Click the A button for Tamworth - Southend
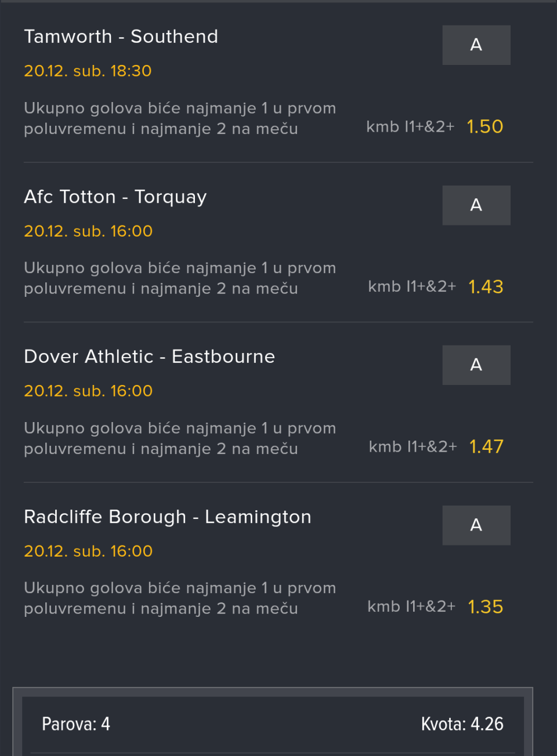The image size is (557, 756). 476,45
